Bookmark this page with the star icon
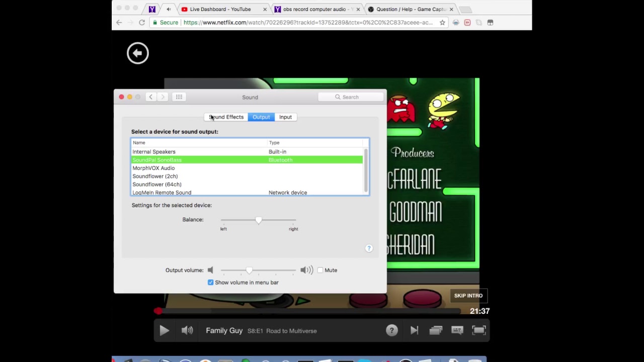This screenshot has height=362, width=644. click(x=442, y=23)
